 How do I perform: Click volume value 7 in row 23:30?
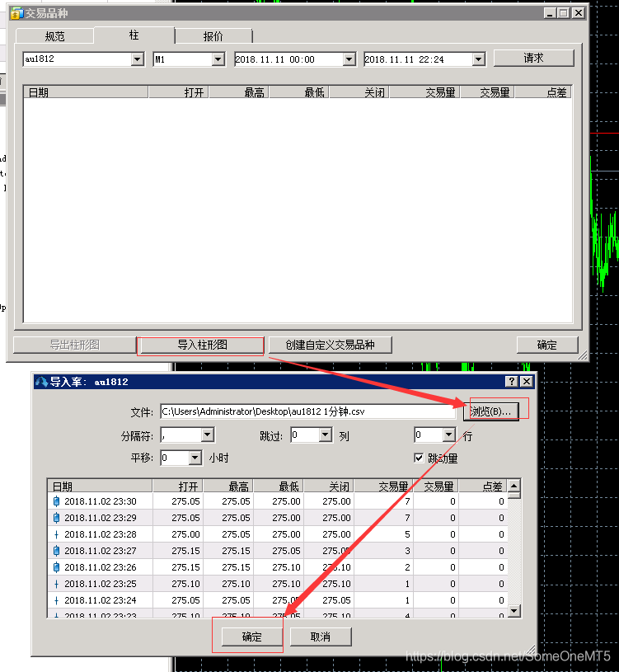407,501
